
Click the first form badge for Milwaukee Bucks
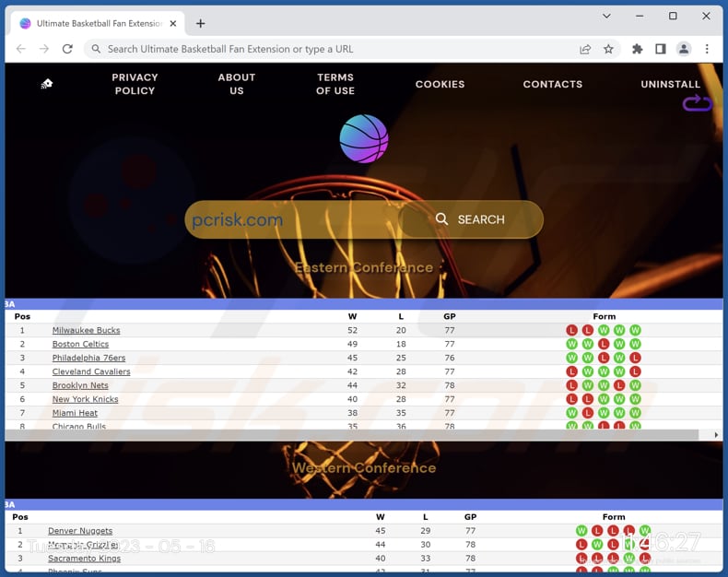coord(572,330)
